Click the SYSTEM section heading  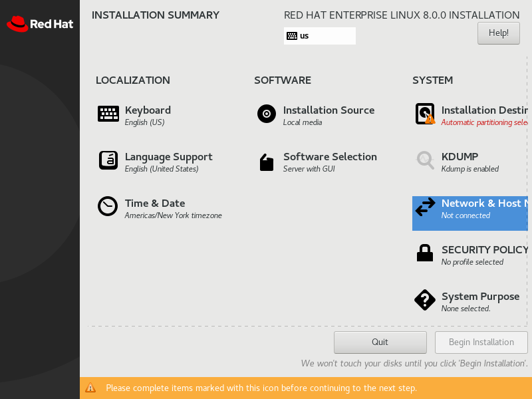(432, 80)
